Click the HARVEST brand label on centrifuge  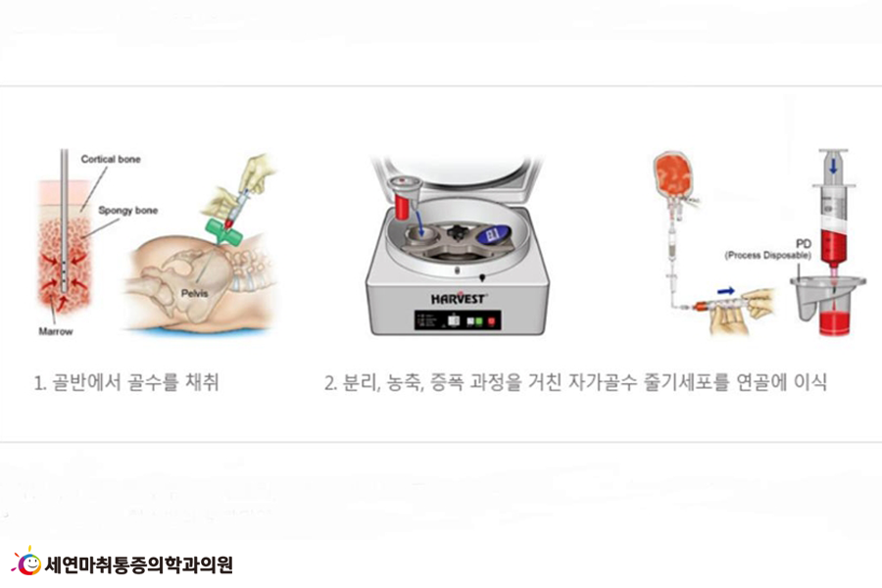(458, 299)
